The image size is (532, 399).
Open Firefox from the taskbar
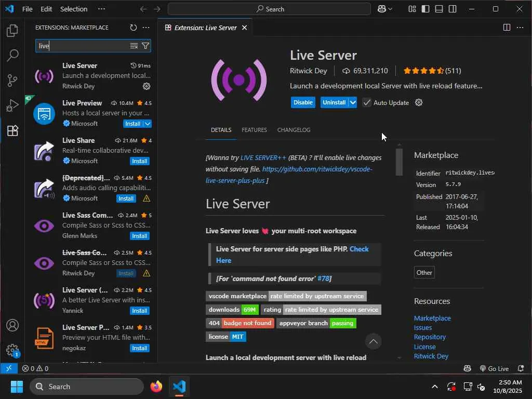click(x=156, y=387)
